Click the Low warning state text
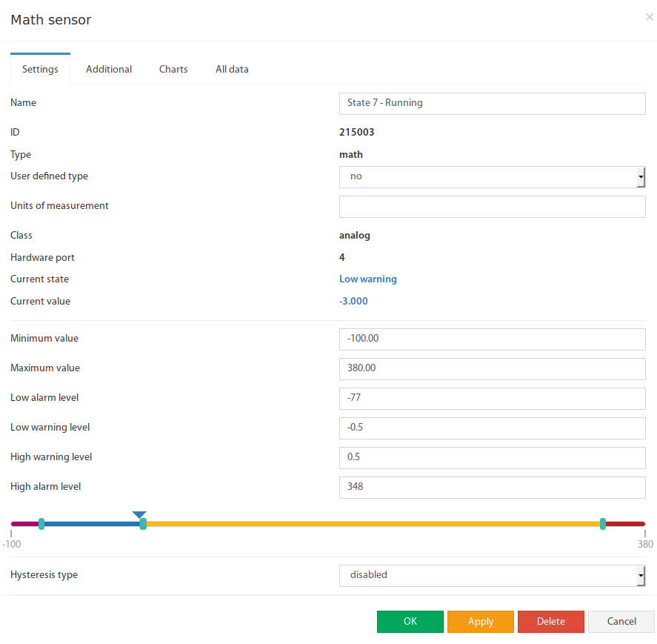657x644 pixels. tap(368, 279)
